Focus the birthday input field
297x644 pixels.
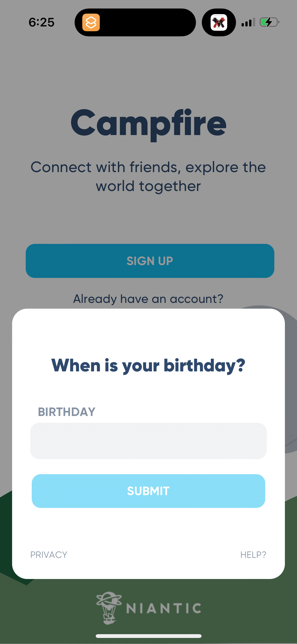[148, 441]
